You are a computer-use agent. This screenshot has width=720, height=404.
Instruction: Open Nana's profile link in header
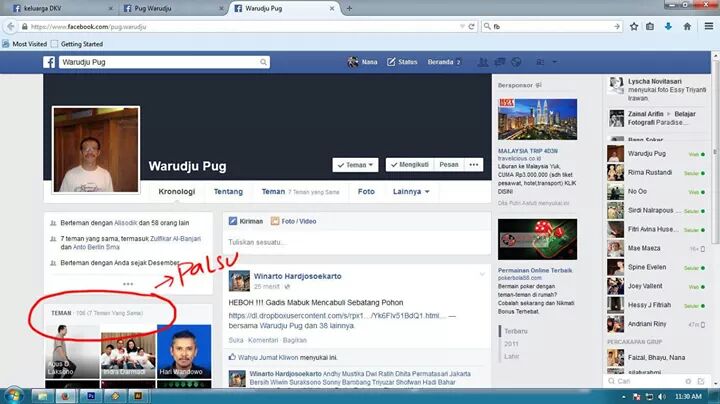click(x=362, y=62)
